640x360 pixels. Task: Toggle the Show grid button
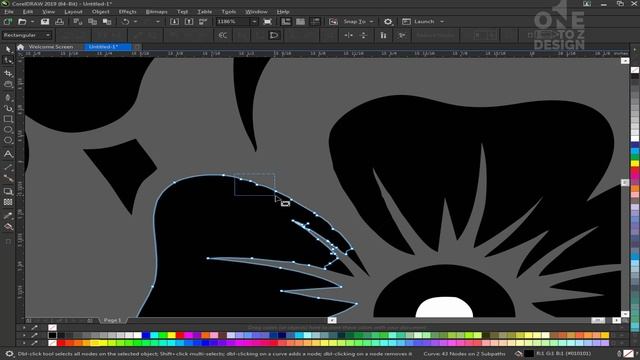click(300, 22)
